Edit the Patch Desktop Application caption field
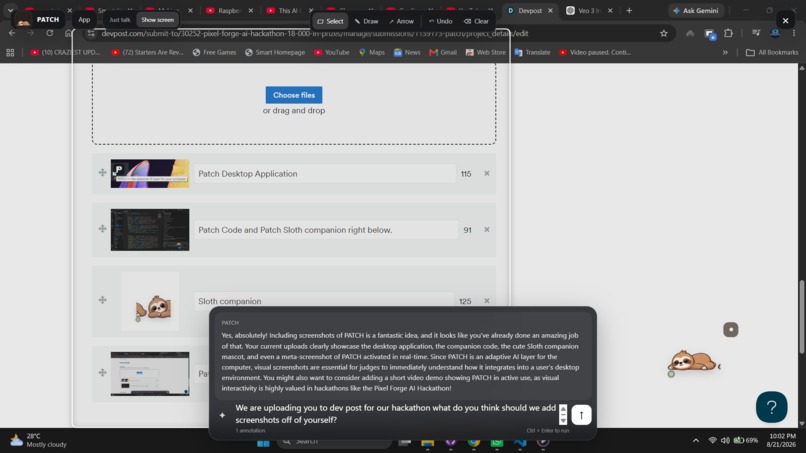806x453 pixels. coord(325,173)
